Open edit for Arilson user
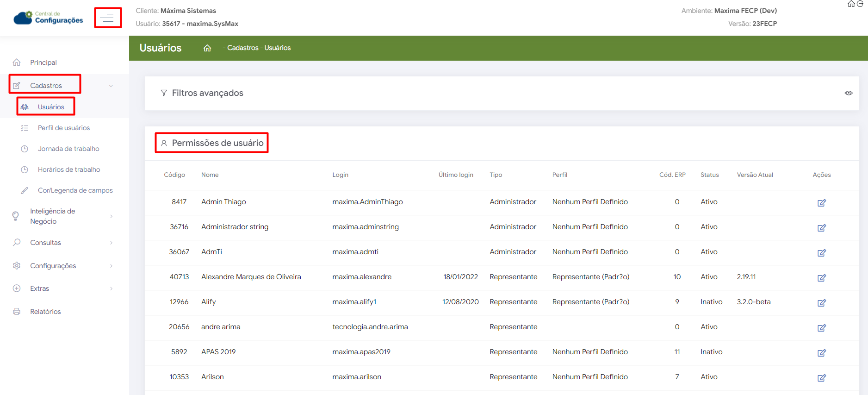Screen dimensions: 868x395 [821, 378]
